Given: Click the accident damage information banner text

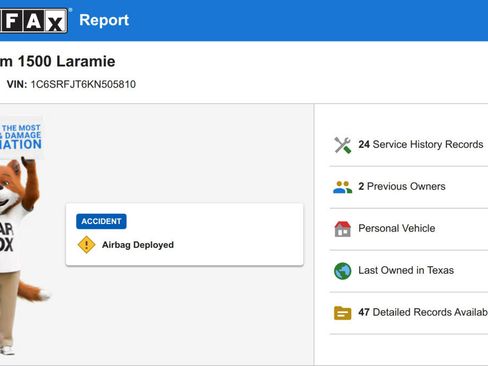Looking at the screenshot, I should [21, 137].
